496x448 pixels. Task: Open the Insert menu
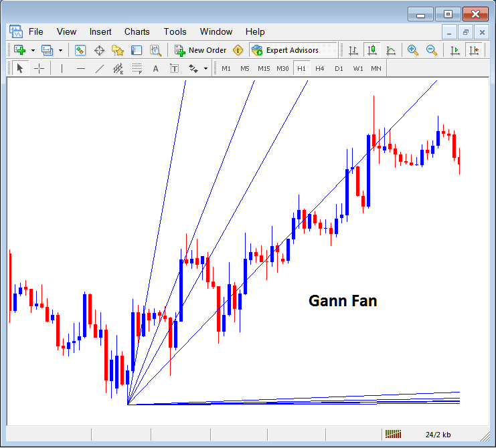[100, 31]
